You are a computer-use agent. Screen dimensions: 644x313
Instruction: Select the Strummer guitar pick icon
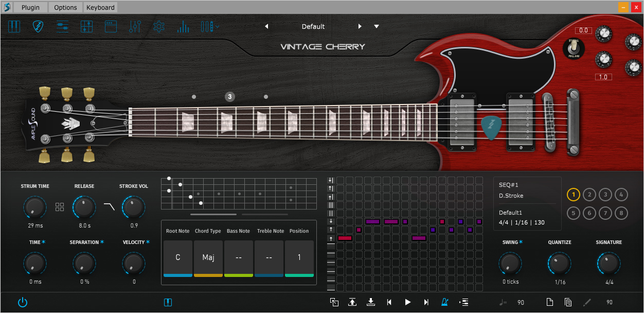(x=38, y=27)
